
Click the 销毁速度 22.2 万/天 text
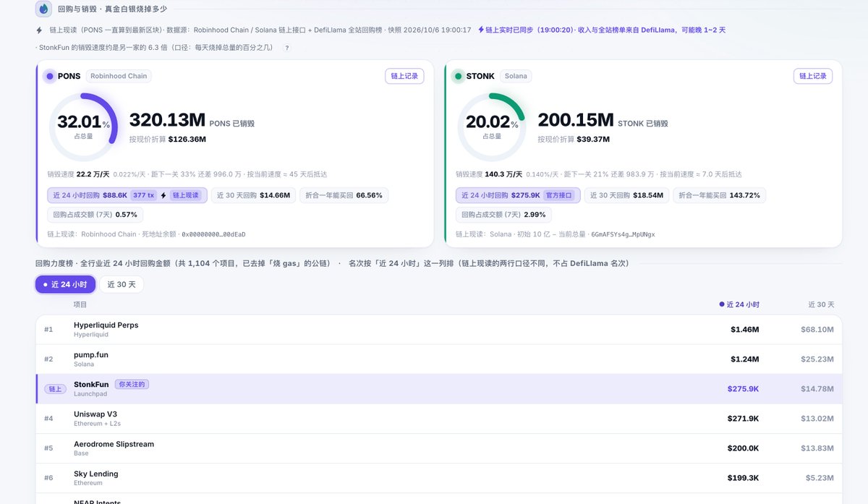click(78, 174)
